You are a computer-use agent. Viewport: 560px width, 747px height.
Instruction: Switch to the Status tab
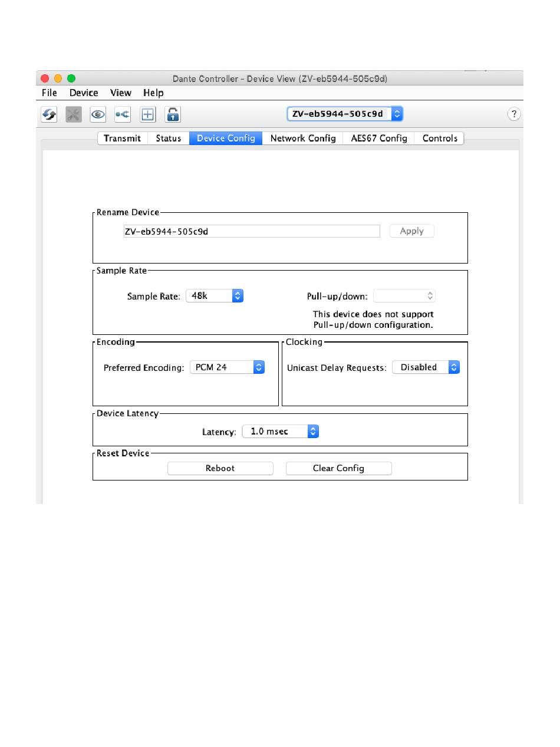(x=169, y=138)
